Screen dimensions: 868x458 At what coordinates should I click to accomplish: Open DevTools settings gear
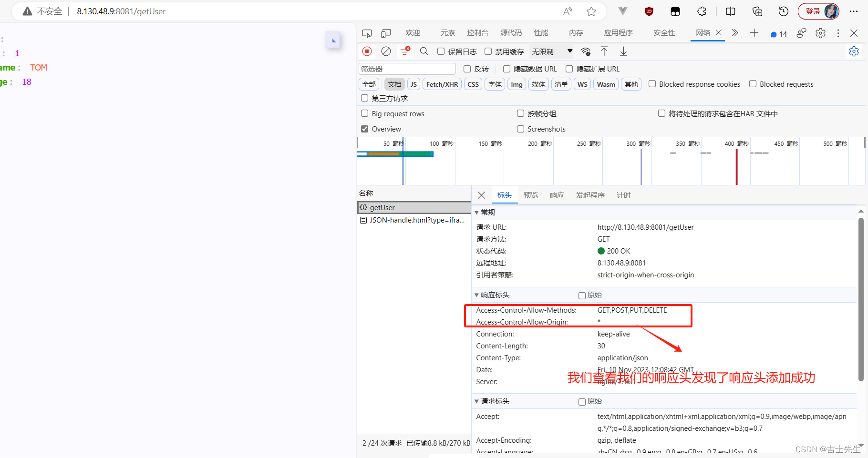[x=820, y=33]
